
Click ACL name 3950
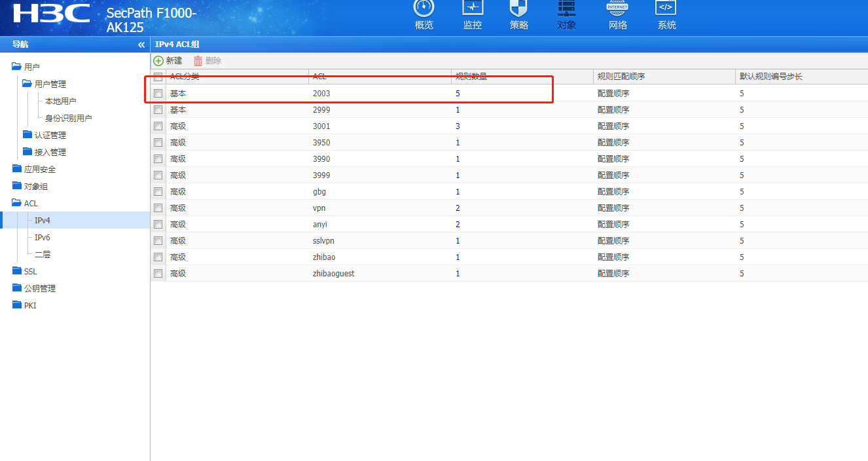[x=321, y=143]
